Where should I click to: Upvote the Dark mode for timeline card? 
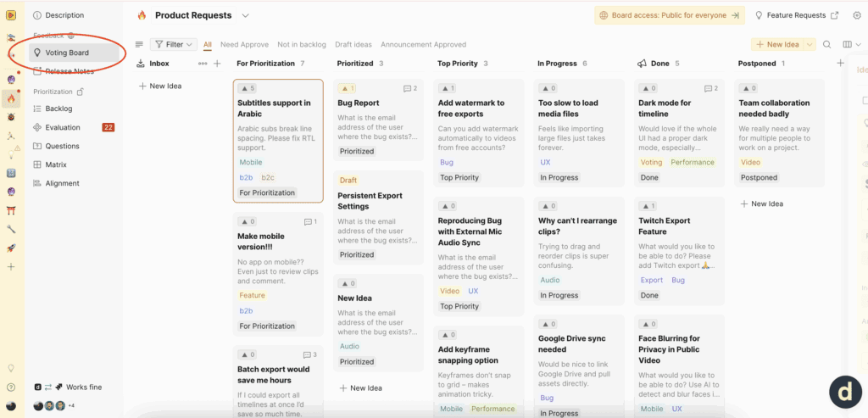648,88
